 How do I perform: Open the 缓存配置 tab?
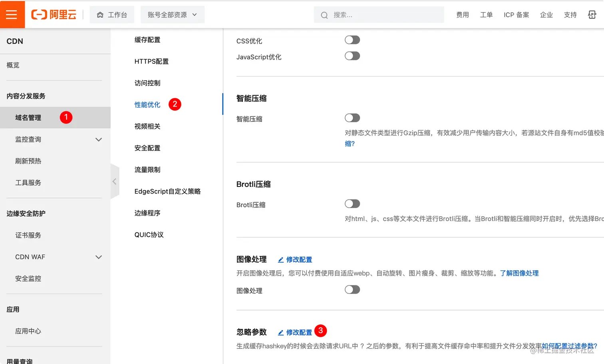click(x=147, y=40)
